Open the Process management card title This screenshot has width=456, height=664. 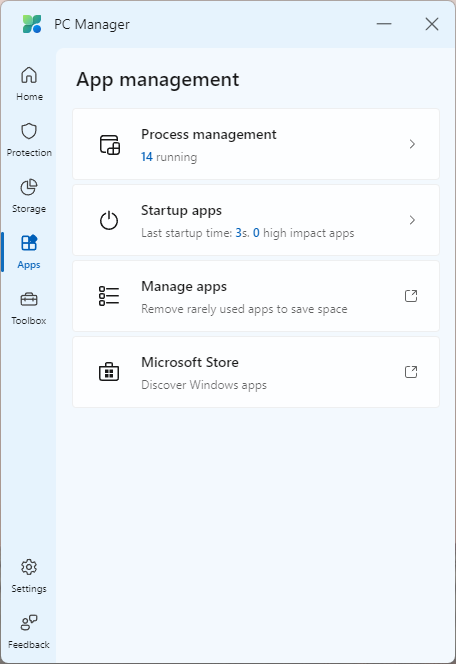(209, 134)
